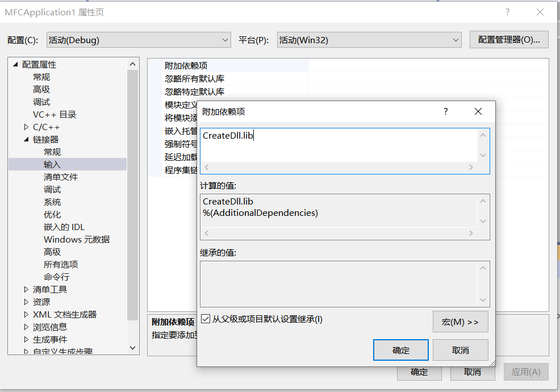Click 取消 in the property page window
Viewport: 560px width, 392px height.
pyautogui.click(x=473, y=372)
